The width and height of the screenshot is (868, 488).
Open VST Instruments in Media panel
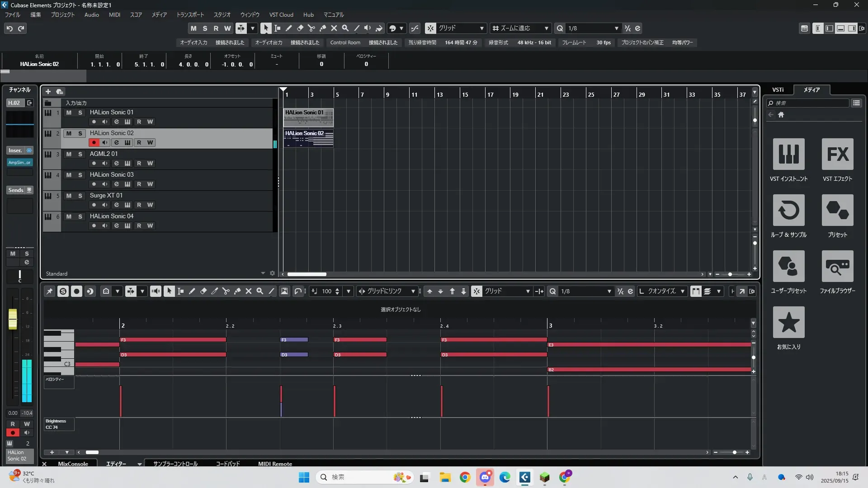tap(788, 154)
